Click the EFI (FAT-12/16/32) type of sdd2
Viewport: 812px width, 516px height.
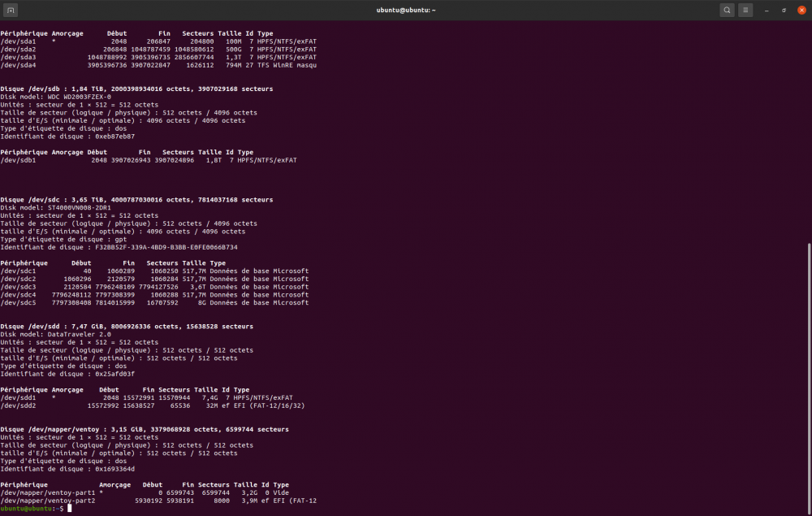point(270,405)
